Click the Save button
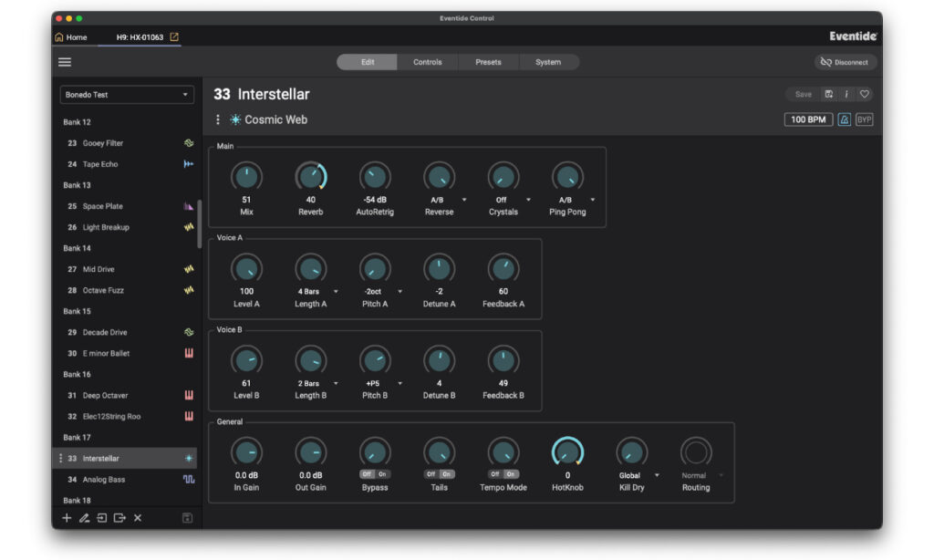Viewport: 934px width, 560px height. (803, 94)
